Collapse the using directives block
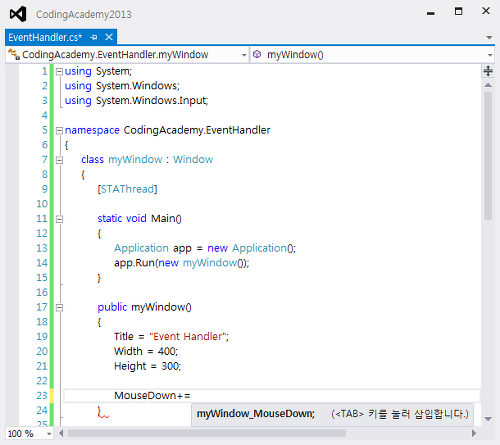 click(x=59, y=72)
